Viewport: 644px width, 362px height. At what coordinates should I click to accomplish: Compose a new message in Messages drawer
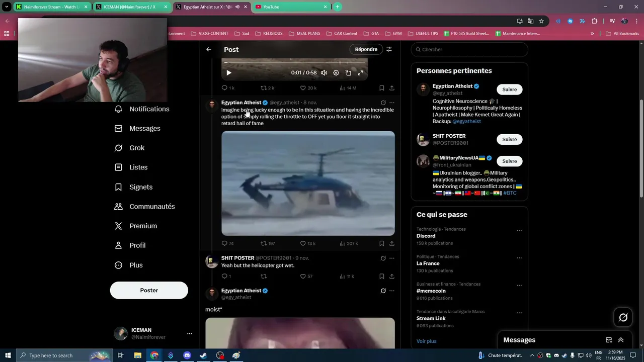click(x=609, y=340)
